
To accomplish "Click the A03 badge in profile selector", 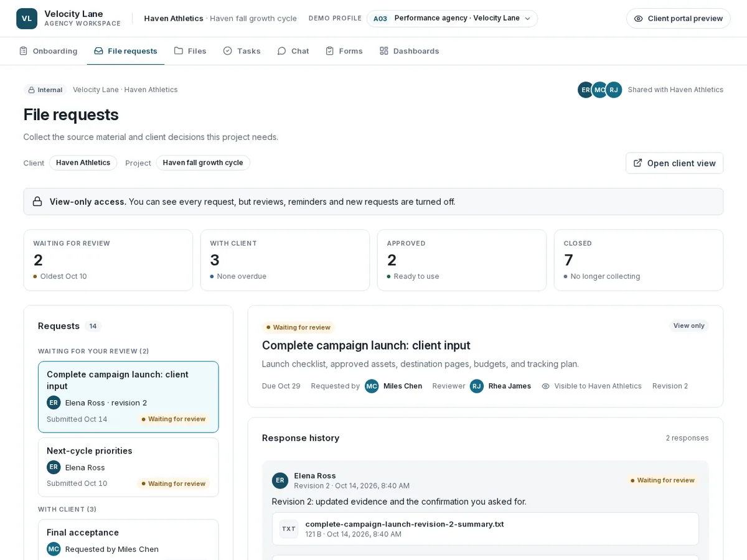I will click(x=380, y=19).
